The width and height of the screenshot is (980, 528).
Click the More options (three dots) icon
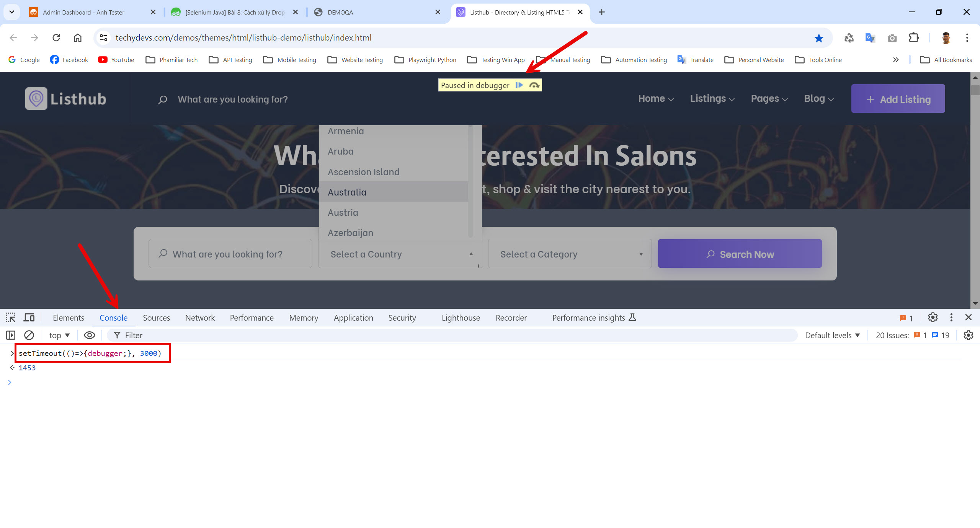pyautogui.click(x=951, y=317)
